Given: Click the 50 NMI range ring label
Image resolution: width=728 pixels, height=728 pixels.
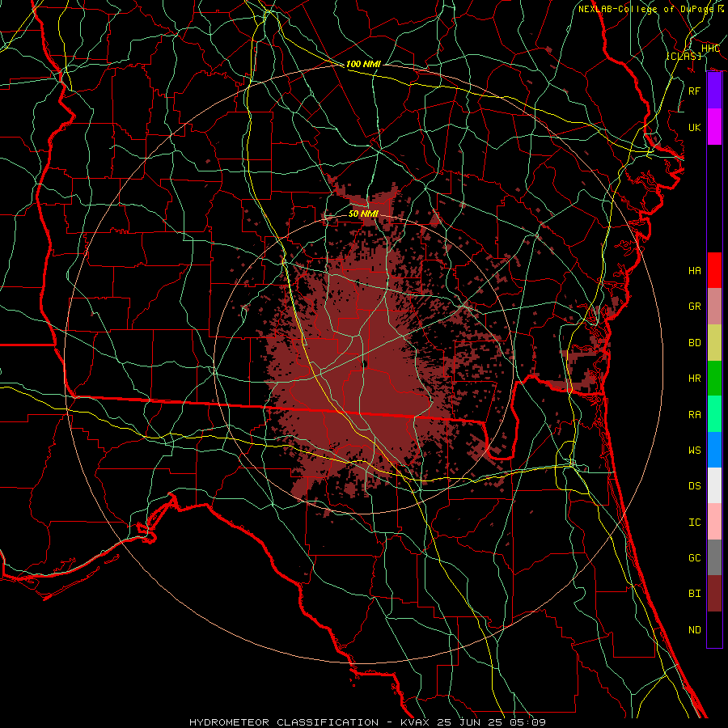Looking at the screenshot, I should [363, 214].
